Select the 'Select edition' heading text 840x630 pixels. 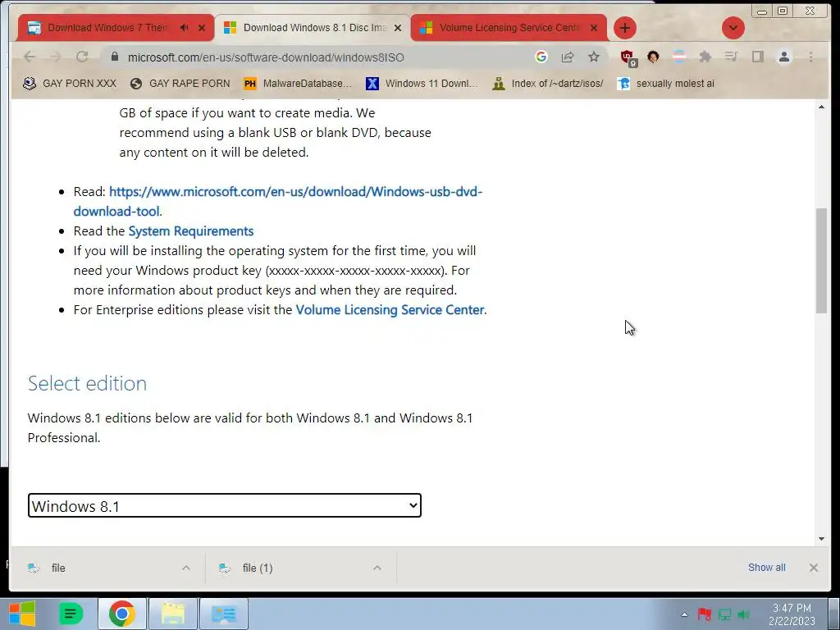[87, 384]
